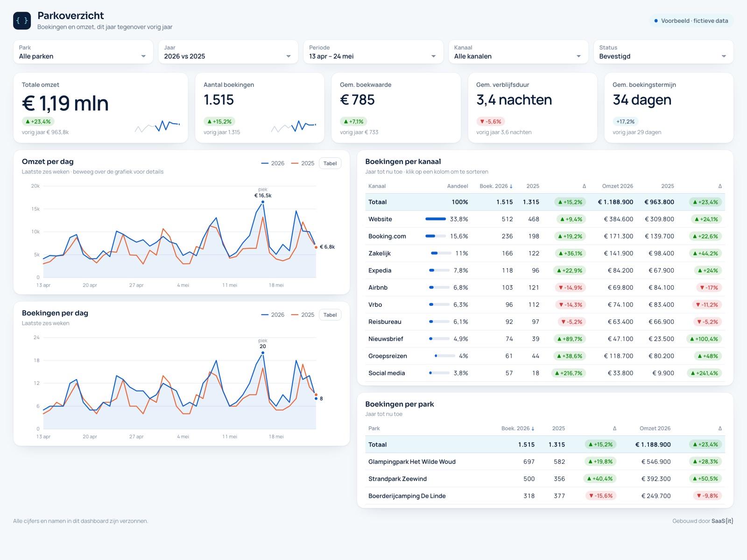Click the sort arrow on Boek. 2026 channel column

pyautogui.click(x=511, y=186)
